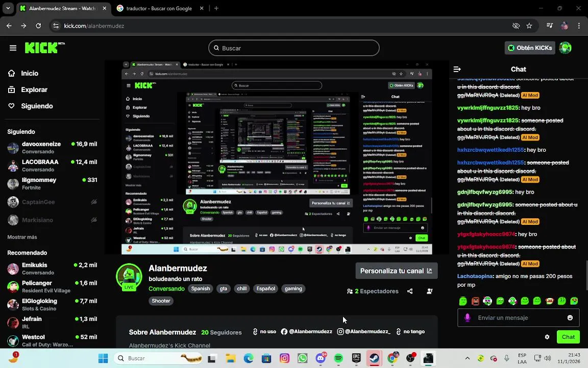588x368 pixels.
Task: Open Spotify from the taskbar
Action: (338, 358)
